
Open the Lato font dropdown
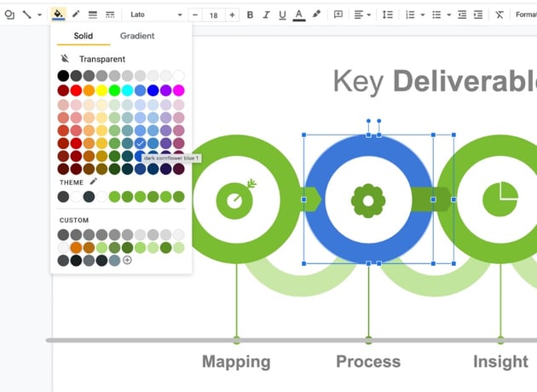click(156, 14)
